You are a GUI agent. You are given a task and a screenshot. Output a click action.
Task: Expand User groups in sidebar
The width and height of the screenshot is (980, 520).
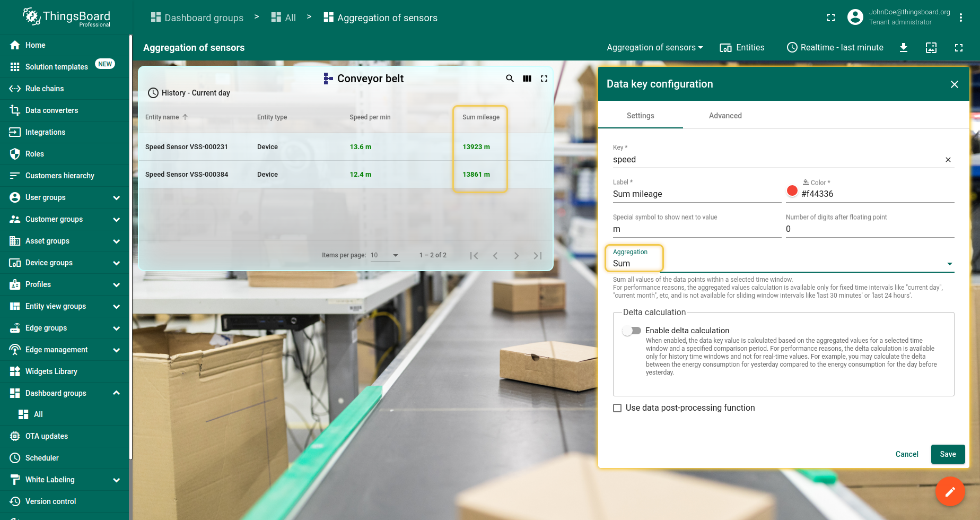click(x=64, y=197)
